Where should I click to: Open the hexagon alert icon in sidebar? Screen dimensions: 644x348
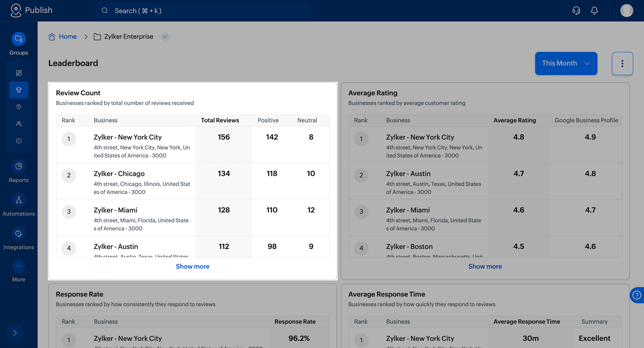(19, 141)
